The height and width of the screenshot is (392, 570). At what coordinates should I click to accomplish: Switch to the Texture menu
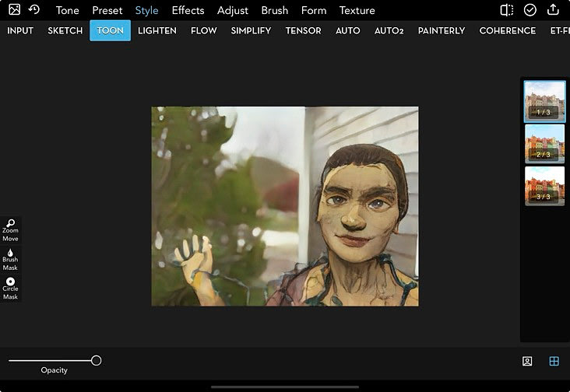coord(357,10)
